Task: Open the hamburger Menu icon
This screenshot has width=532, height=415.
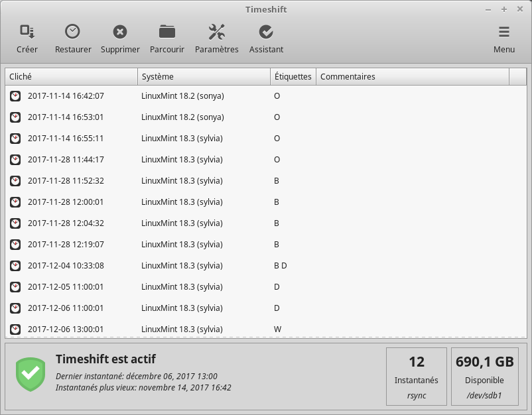Action: (x=504, y=32)
